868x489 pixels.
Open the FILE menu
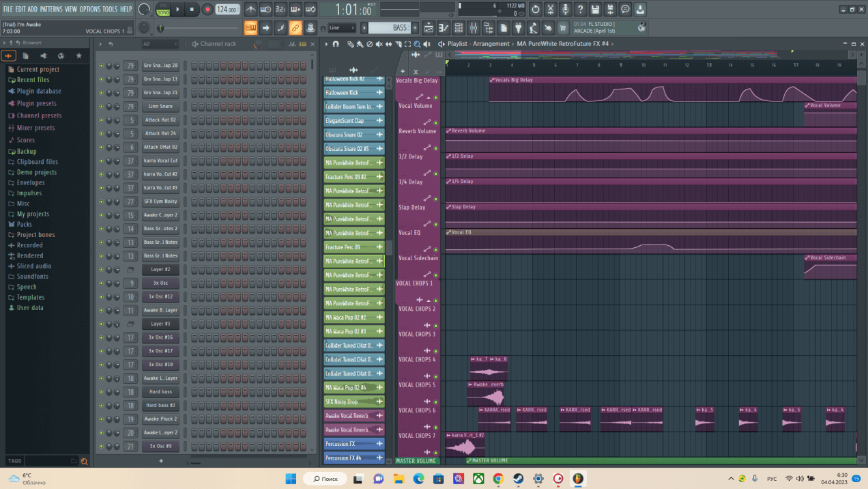(x=8, y=9)
